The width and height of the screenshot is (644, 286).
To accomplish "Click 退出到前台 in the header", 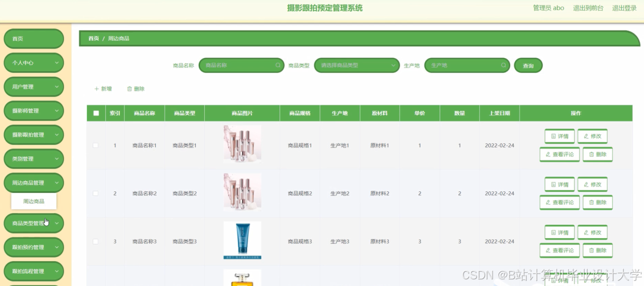I will [x=588, y=8].
